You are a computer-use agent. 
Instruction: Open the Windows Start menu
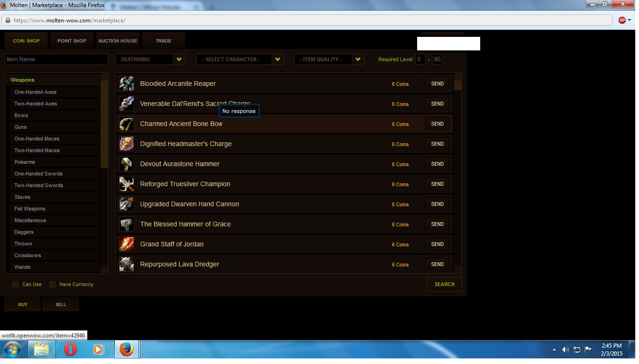12,349
